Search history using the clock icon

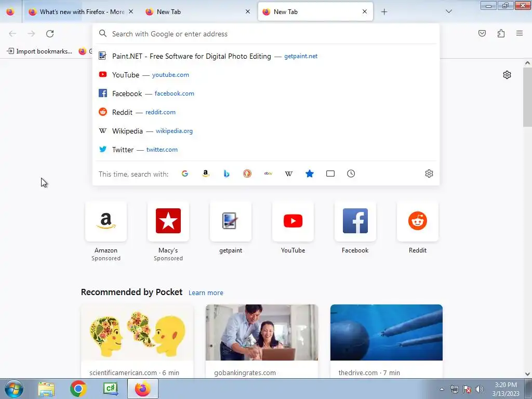point(351,174)
